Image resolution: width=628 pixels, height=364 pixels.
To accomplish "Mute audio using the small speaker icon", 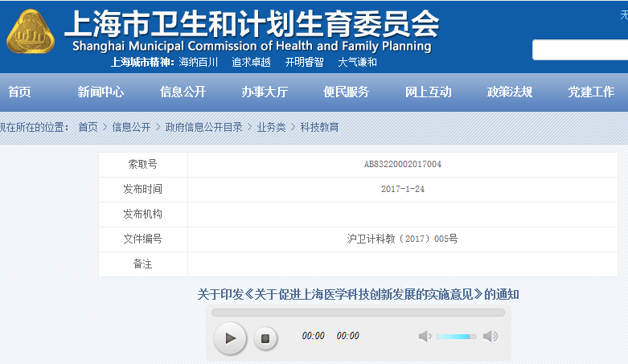I will [x=425, y=336].
